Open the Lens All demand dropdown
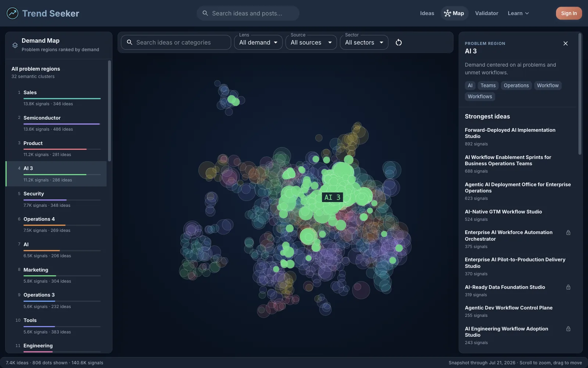Screen dimensions: 588x368 tap(258, 42)
